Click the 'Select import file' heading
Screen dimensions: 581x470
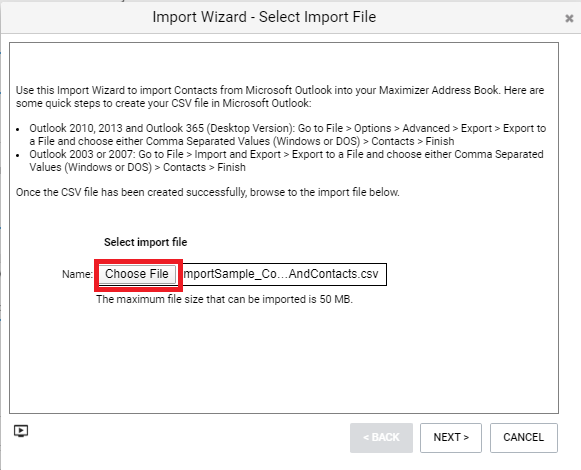[145, 242]
